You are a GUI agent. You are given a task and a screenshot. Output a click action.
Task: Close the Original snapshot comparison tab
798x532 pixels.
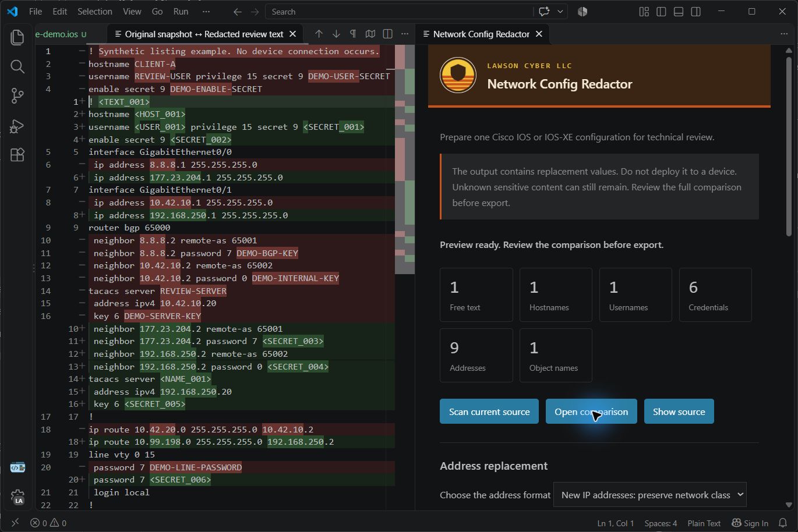[x=293, y=34]
